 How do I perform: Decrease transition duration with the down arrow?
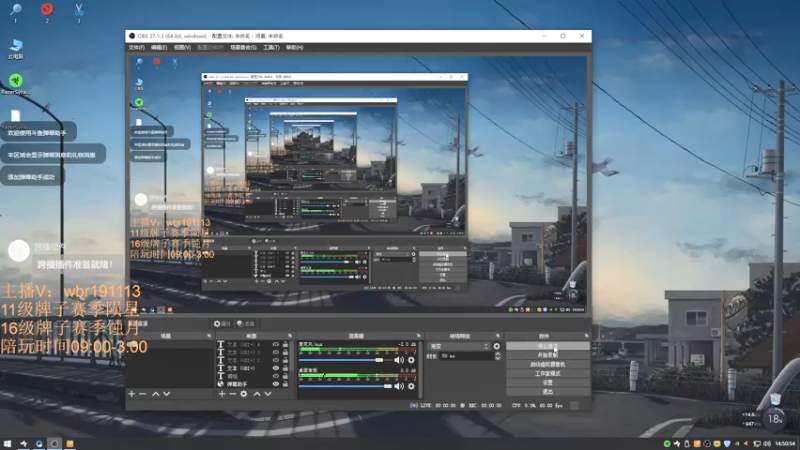tap(498, 358)
